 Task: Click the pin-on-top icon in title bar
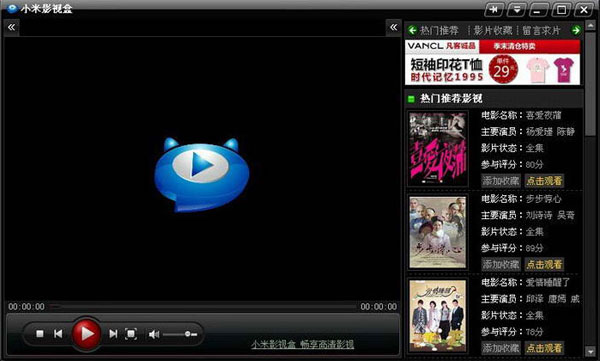pos(494,10)
